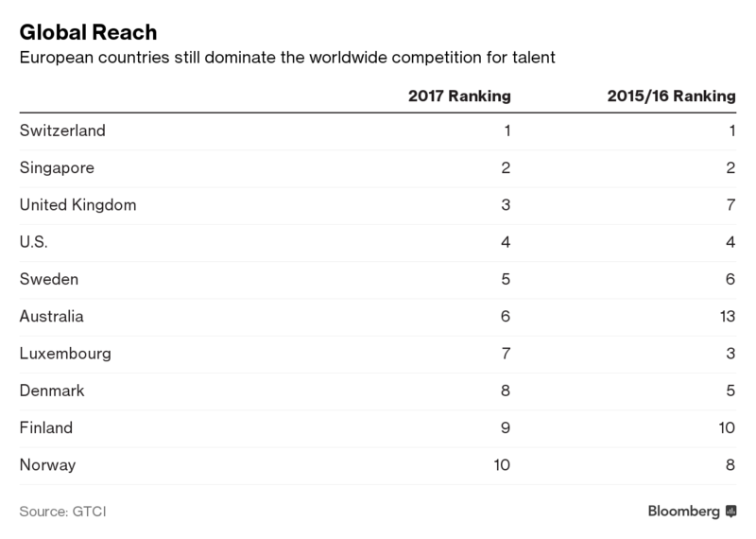Image resolution: width=756 pixels, height=539 pixels.
Task: Click Australia's 2015/16 ranking value 13
Action: (727, 317)
